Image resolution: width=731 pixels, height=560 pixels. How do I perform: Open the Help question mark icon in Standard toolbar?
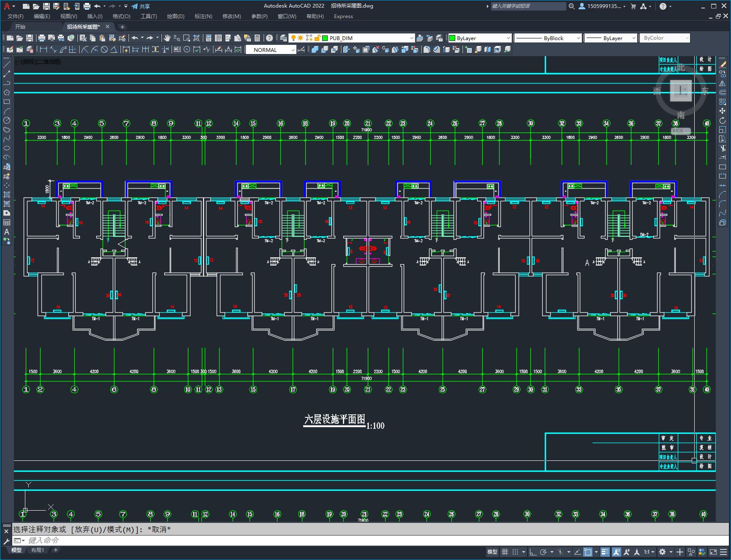(x=269, y=38)
